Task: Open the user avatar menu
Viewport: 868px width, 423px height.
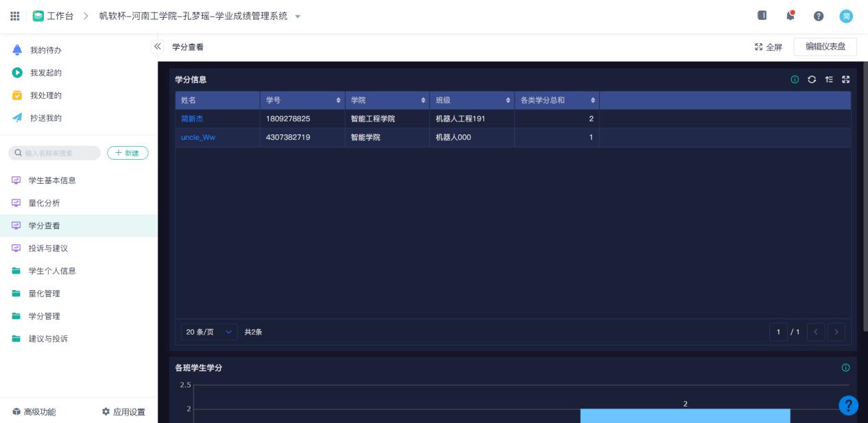Action: 846,16
